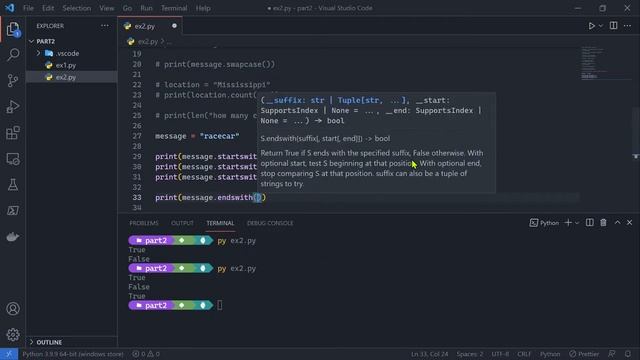This screenshot has height=360, width=640.
Task: Open the run options dropdown arrow
Action: (x=601, y=26)
